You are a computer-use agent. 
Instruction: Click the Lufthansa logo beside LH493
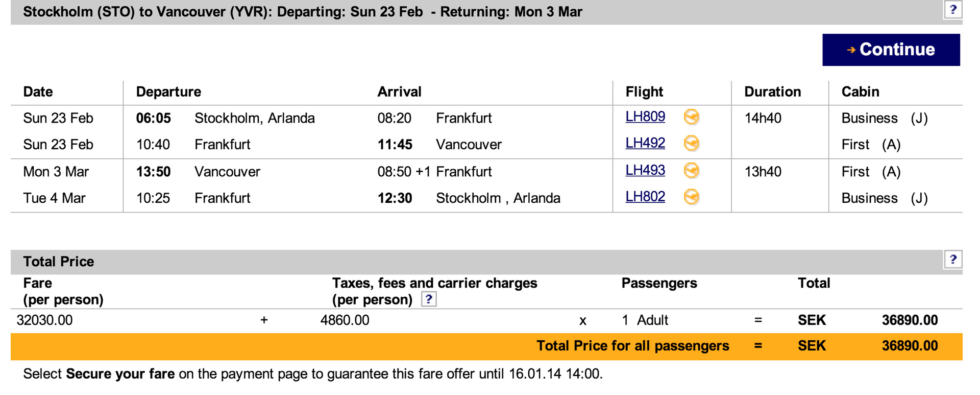(x=691, y=171)
